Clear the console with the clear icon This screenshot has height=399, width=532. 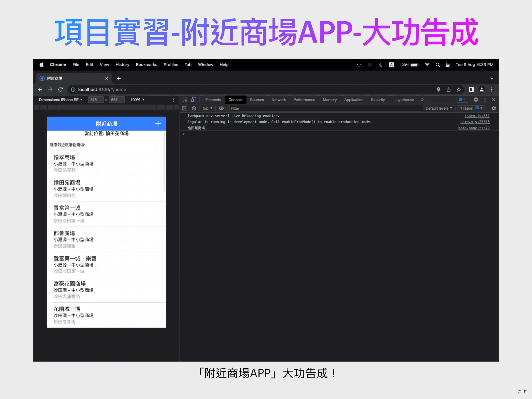(194, 108)
